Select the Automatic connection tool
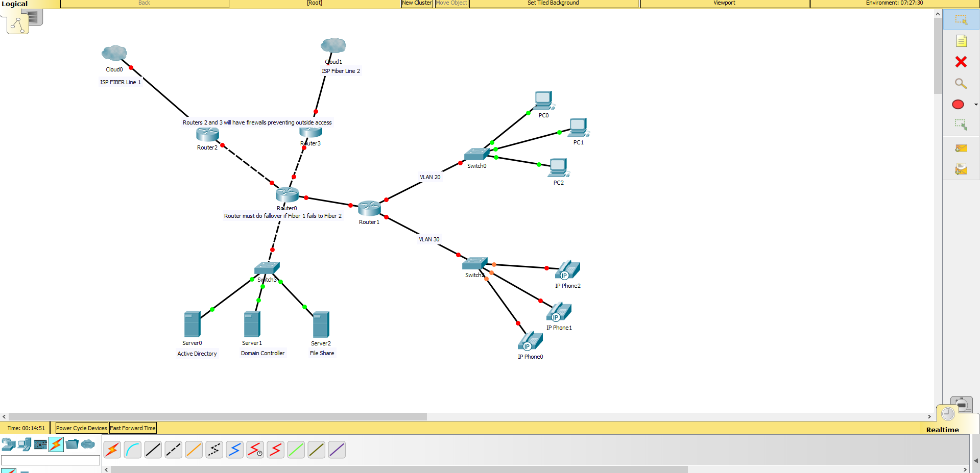 [x=112, y=450]
